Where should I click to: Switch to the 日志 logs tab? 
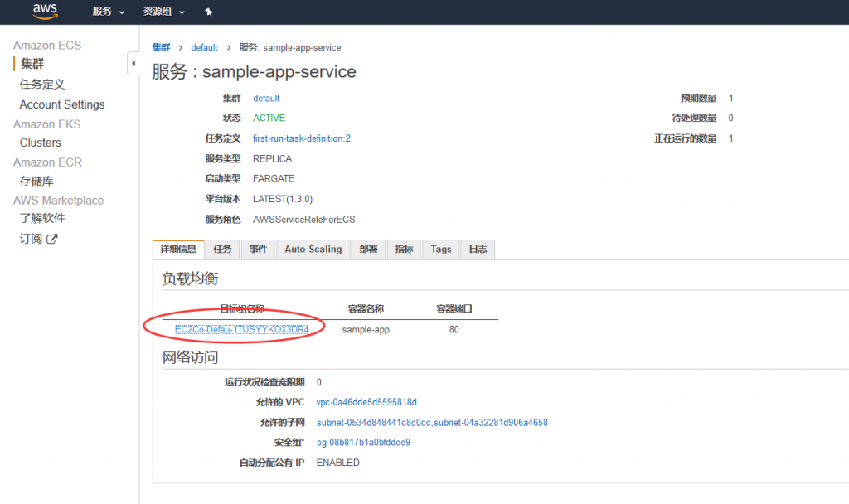coord(478,250)
